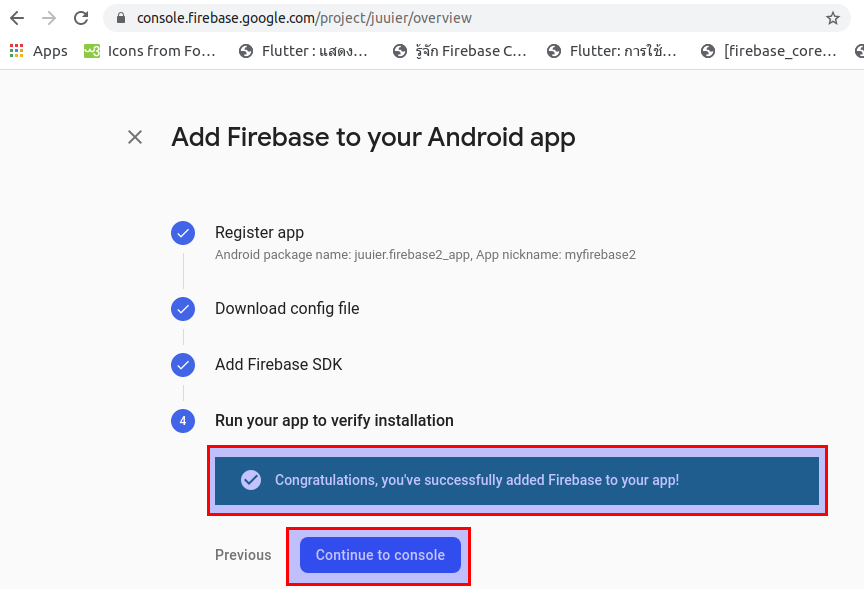Click the browser back arrow
This screenshot has width=864, height=589.
tap(16, 17)
